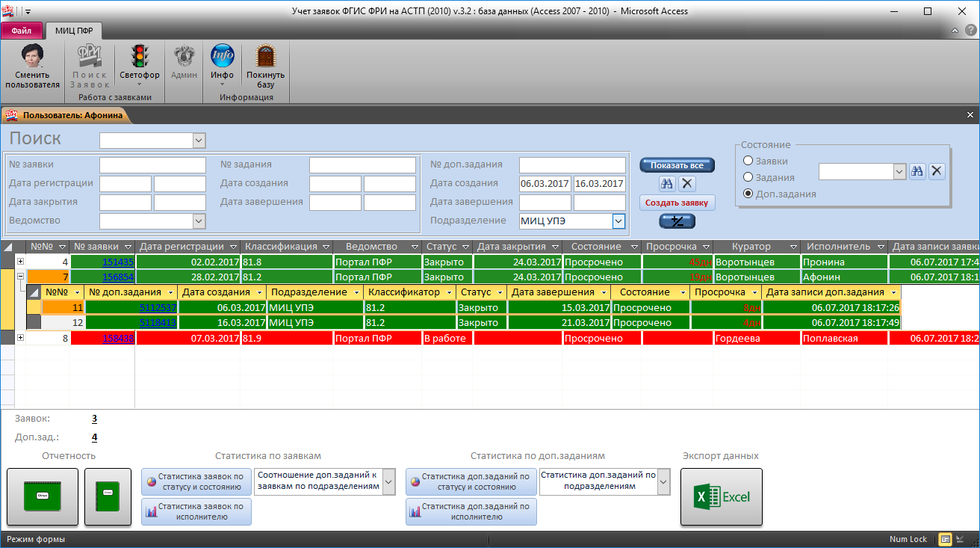
Task: Click the Создать заявку button
Action: pyautogui.click(x=677, y=203)
